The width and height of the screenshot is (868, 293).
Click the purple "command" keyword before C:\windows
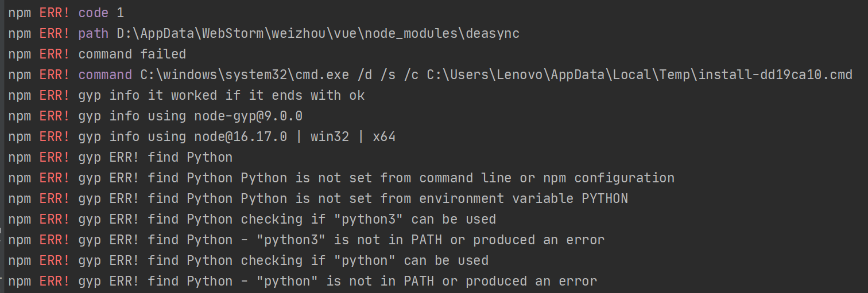pyautogui.click(x=105, y=75)
